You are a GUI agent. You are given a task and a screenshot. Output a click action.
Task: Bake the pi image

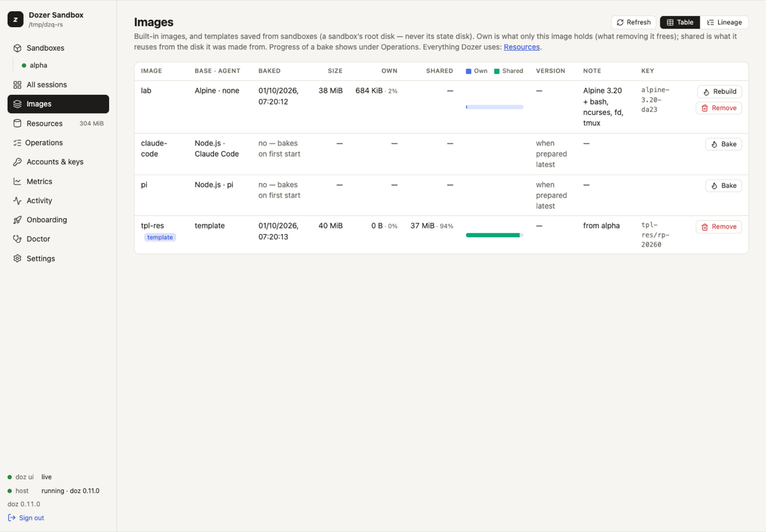coord(724,186)
